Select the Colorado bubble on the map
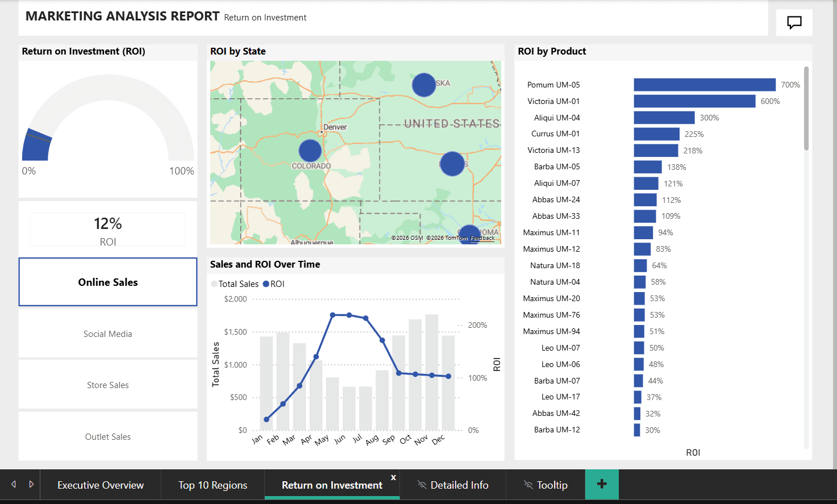Image resolution: width=837 pixels, height=504 pixels. 310,151
